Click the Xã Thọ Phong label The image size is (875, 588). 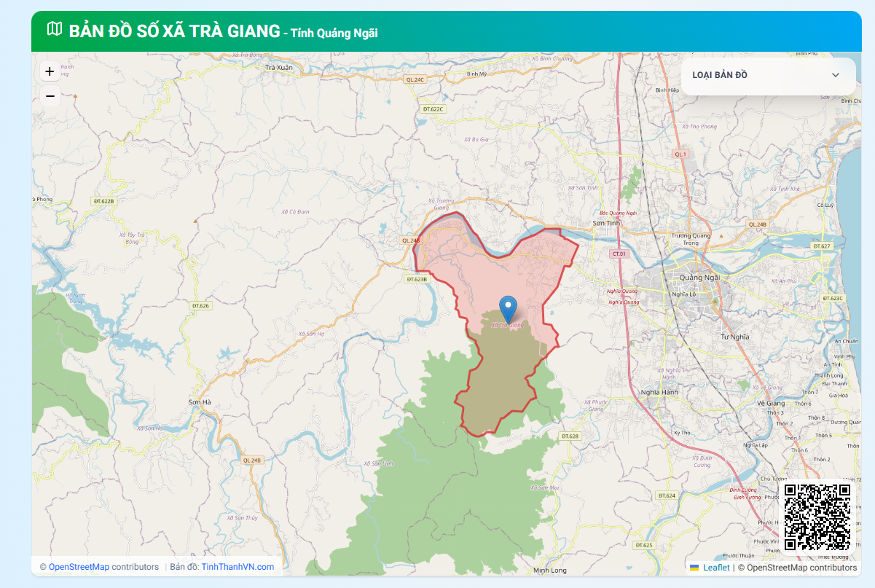click(699, 127)
